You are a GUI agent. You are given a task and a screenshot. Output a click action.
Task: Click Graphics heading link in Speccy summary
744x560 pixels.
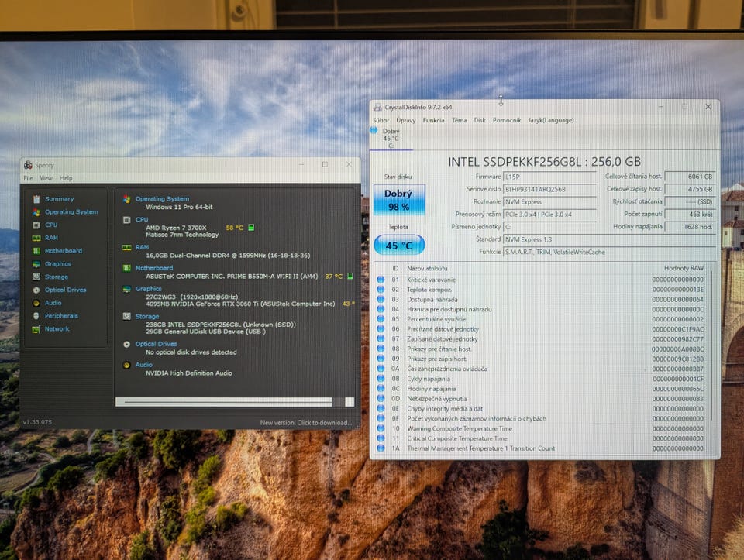(148, 289)
